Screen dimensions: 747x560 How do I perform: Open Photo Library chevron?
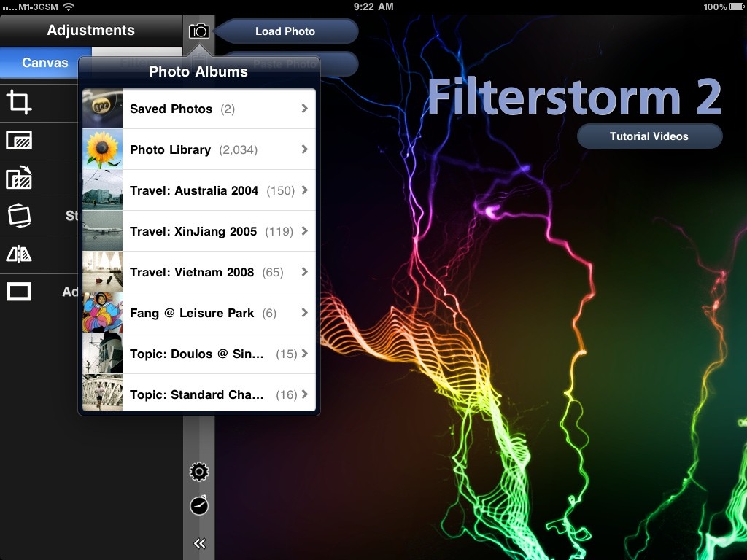pos(304,149)
